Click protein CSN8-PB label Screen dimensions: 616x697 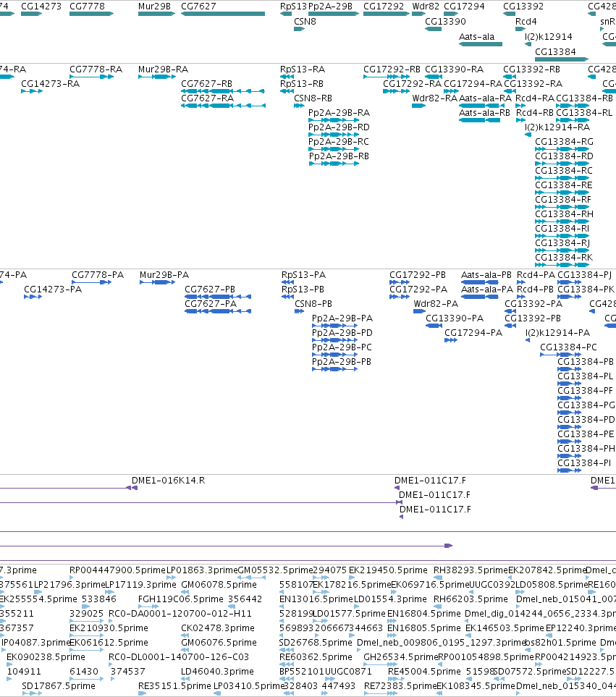click(x=313, y=303)
